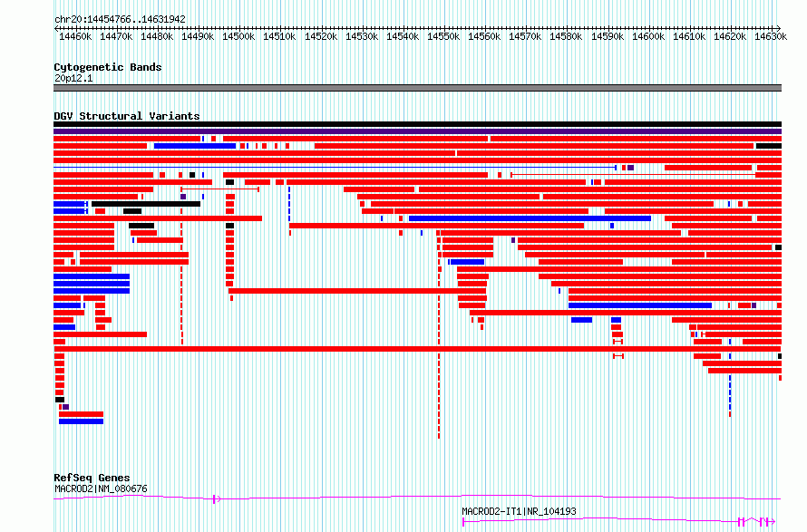Viewport: 807px width, 532px height.
Task: Select the 14560k ruler label
Action: [484, 36]
